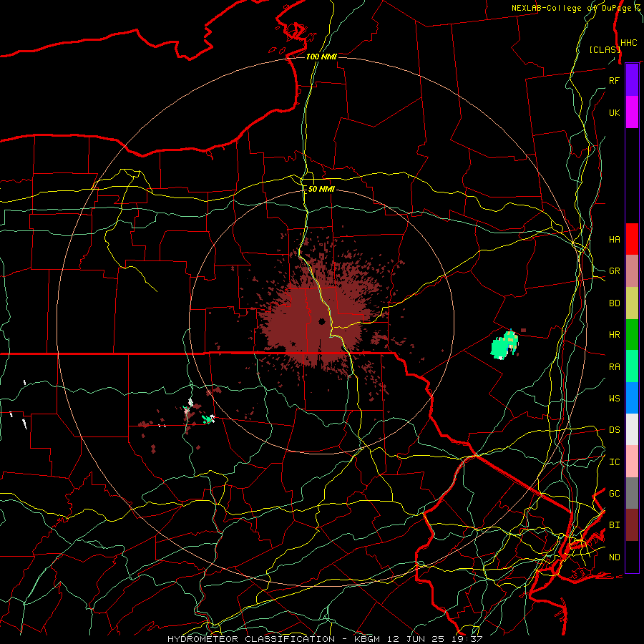Click the UK magenta legend swatch

pyautogui.click(x=632, y=112)
